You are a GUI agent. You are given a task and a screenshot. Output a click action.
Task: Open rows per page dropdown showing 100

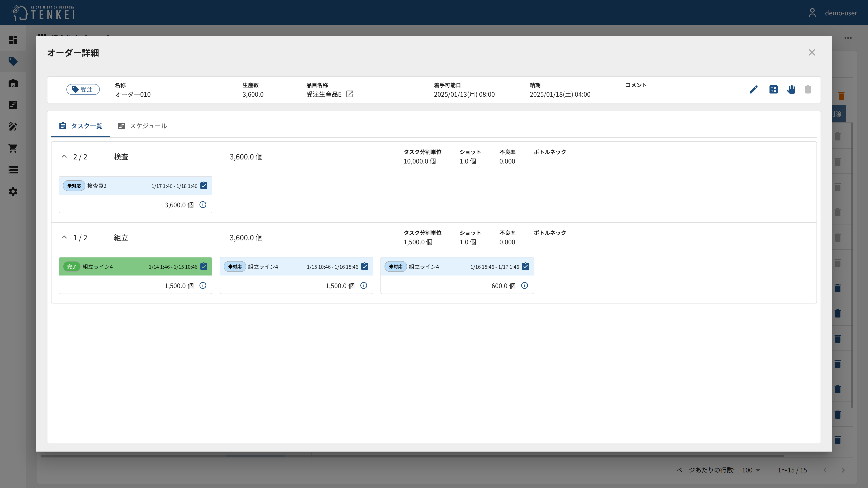click(x=751, y=470)
